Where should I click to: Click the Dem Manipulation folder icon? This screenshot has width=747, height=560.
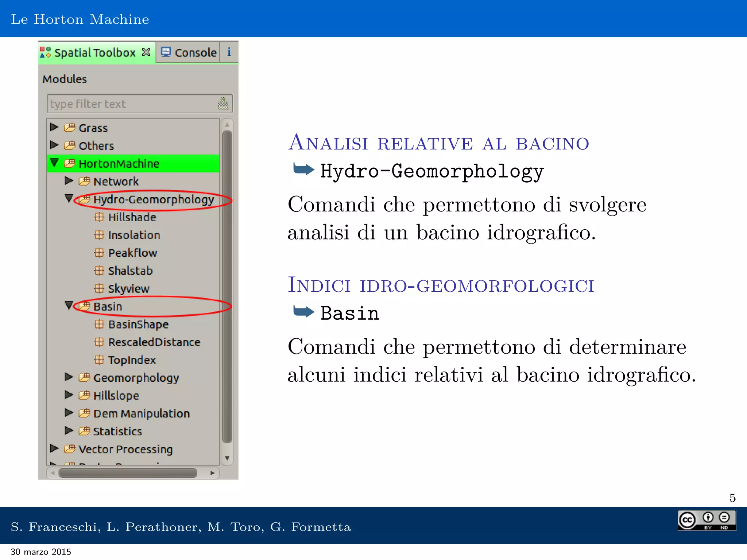pyautogui.click(x=84, y=413)
